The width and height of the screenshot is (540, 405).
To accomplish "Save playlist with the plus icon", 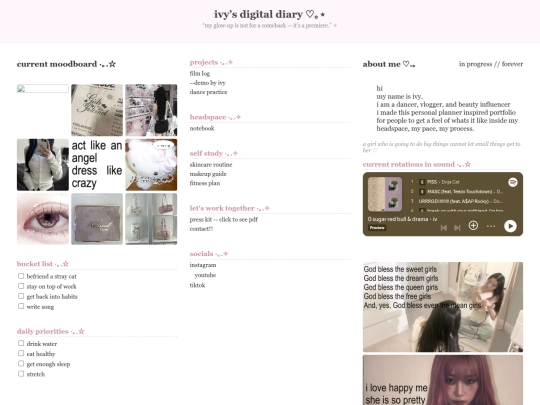I will point(473,226).
